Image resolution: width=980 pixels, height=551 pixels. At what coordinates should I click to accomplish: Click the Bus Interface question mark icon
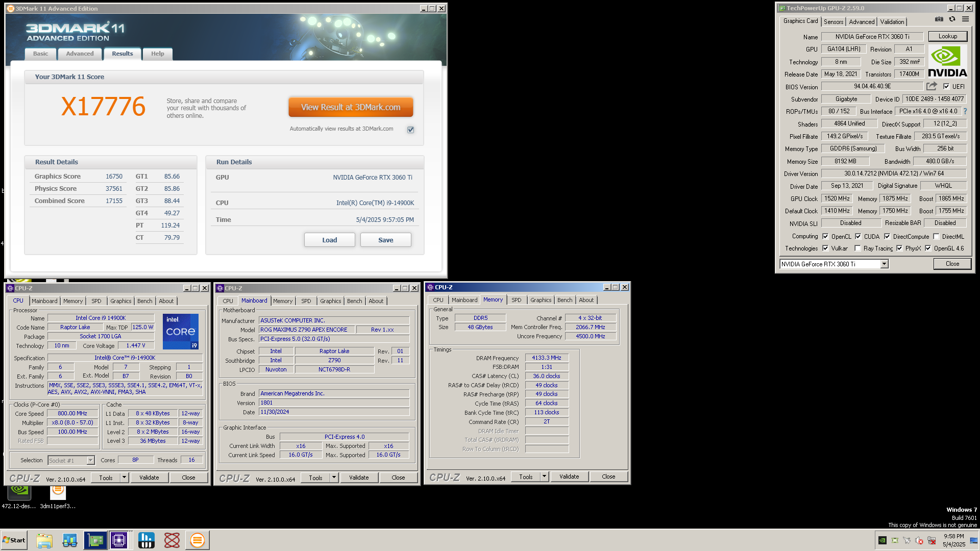pyautogui.click(x=965, y=111)
